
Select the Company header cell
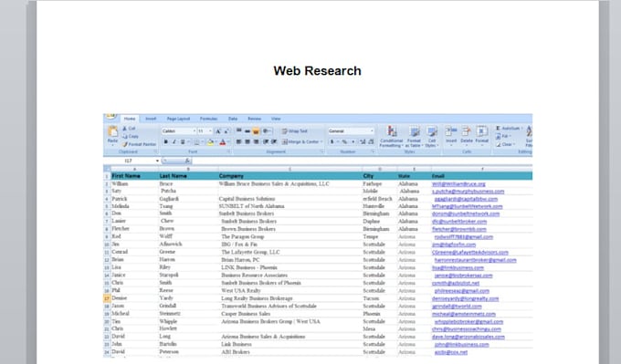coord(289,176)
